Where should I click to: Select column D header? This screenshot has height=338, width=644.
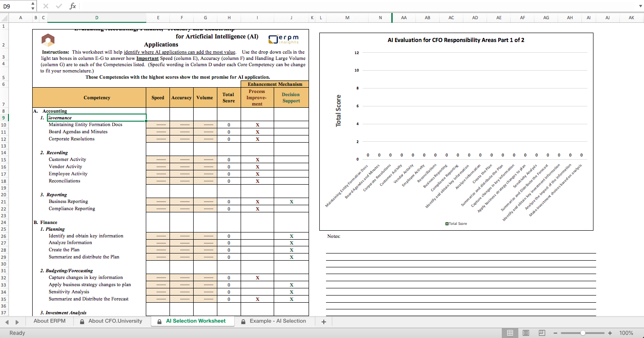click(x=97, y=17)
